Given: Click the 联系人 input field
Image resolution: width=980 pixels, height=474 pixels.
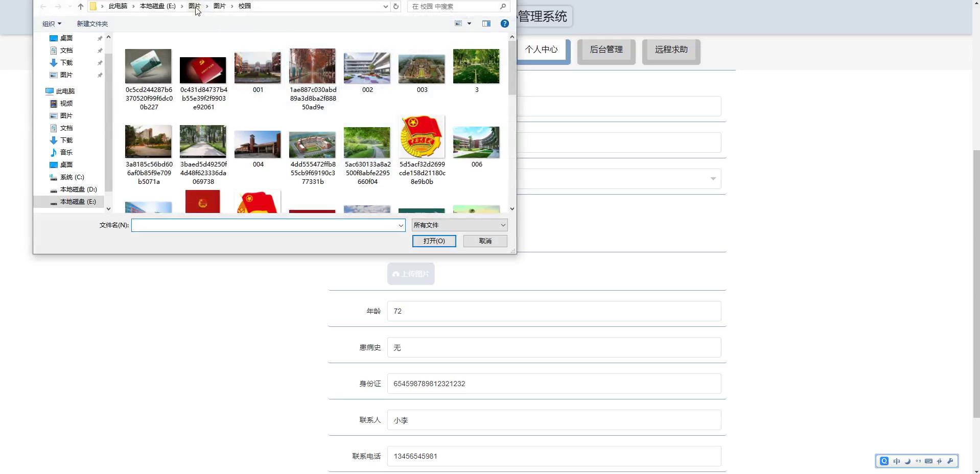Looking at the screenshot, I should [554, 420].
